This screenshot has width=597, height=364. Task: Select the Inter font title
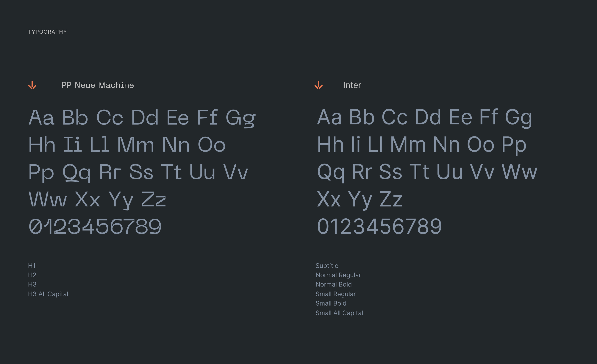click(x=352, y=85)
